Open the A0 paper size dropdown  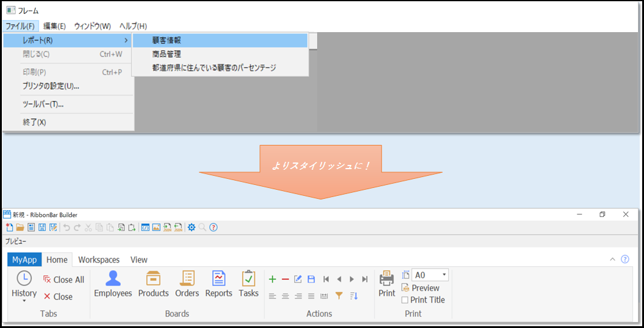tap(444, 275)
